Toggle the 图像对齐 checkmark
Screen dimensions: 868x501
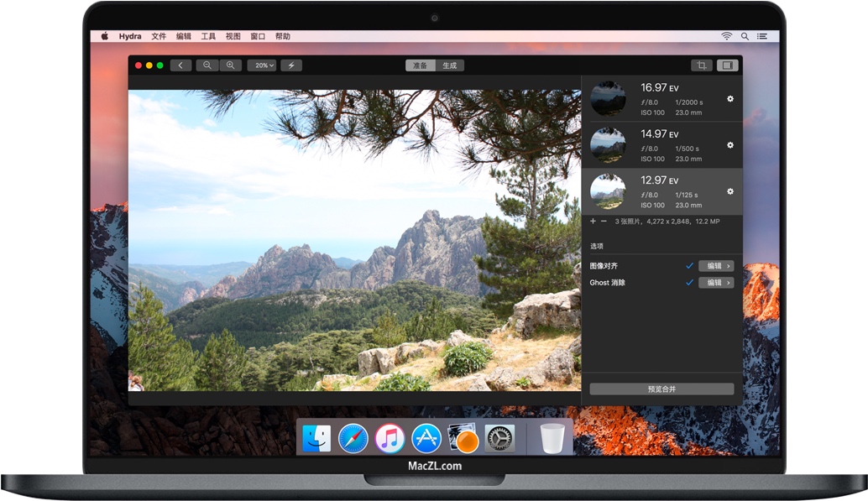[x=690, y=264]
